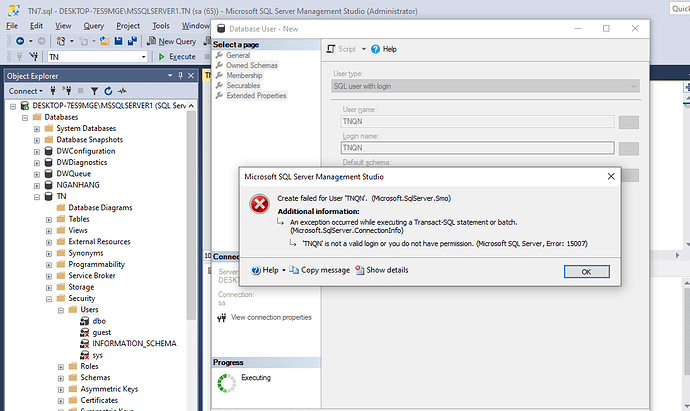Select the server node DESKTOP-7ES9MGE\MSSQLSERVER1
Screen dimensions: 690x411
click(x=109, y=106)
